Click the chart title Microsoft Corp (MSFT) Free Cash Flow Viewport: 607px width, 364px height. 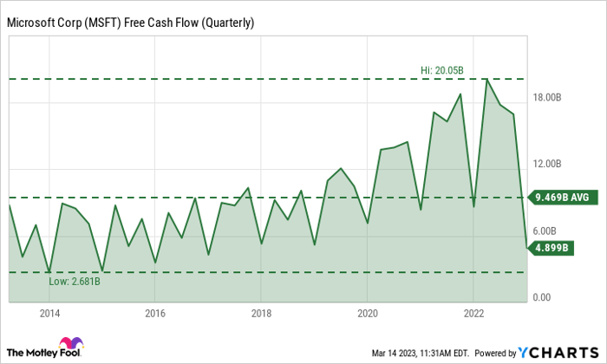(130, 23)
